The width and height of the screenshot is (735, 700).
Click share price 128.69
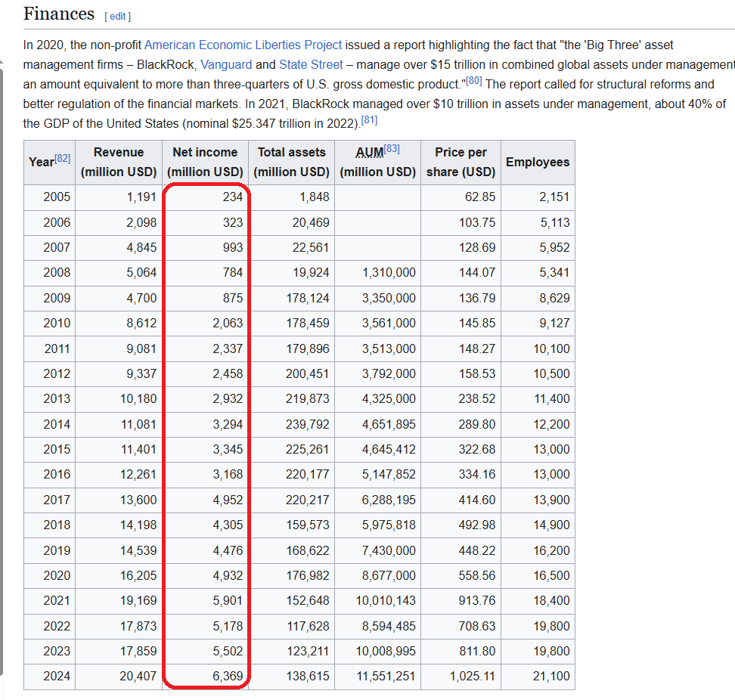point(477,247)
